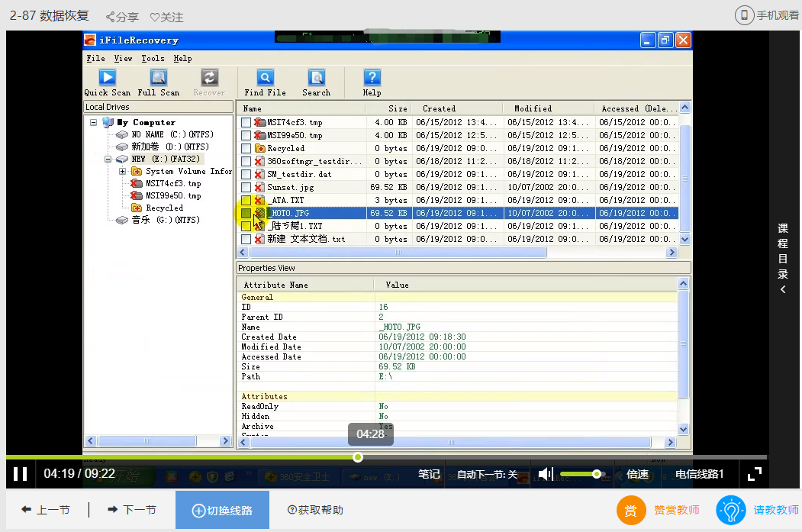Open the Search tool

tap(316, 83)
